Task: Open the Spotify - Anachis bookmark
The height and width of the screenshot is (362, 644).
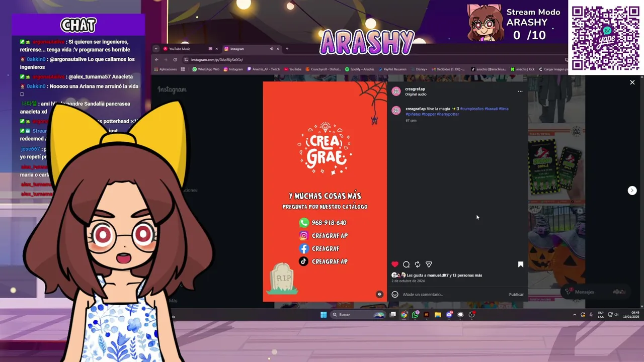Action: pos(360,69)
